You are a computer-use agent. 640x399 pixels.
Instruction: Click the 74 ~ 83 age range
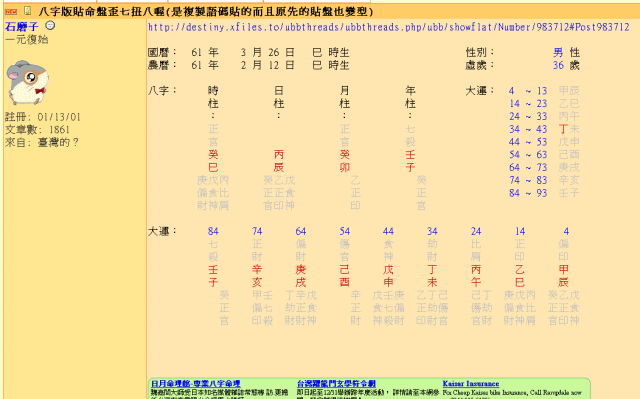pos(527,180)
